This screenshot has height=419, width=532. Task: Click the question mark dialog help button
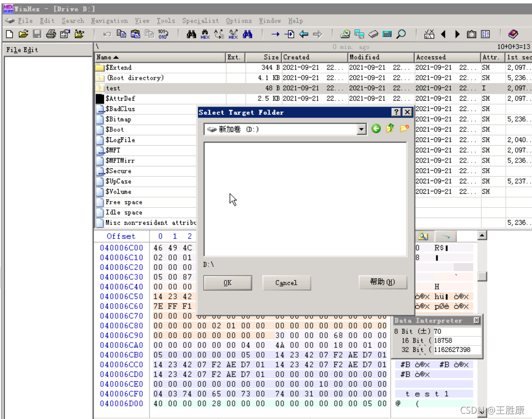[x=396, y=112]
